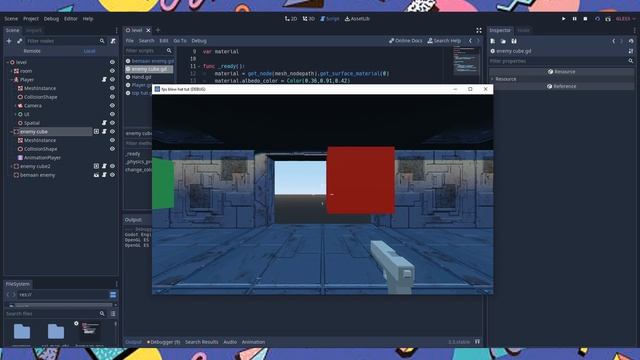Play the project
Image resolution: width=640 pixels, height=360 pixels.
click(564, 19)
